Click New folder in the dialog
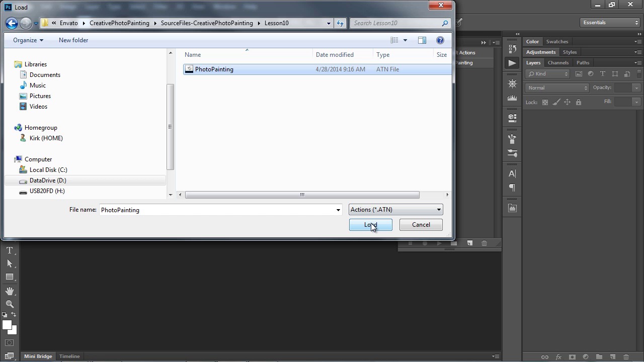The width and height of the screenshot is (644, 362). (x=73, y=40)
